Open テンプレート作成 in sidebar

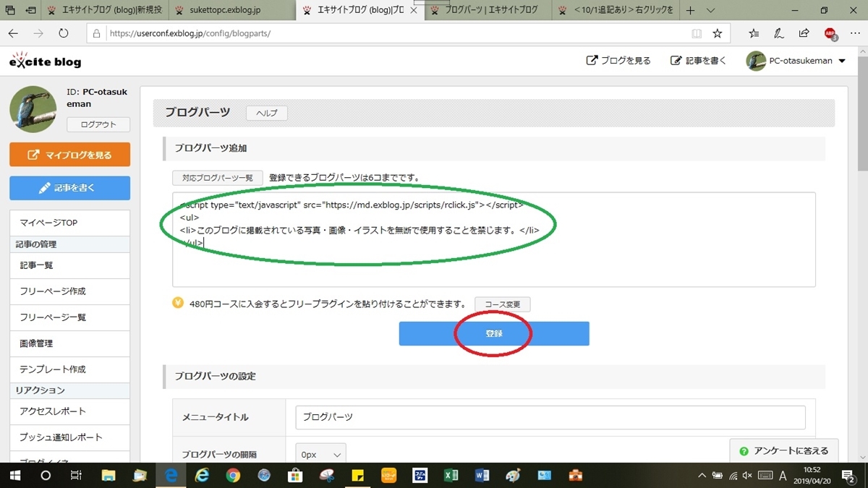pos(70,369)
